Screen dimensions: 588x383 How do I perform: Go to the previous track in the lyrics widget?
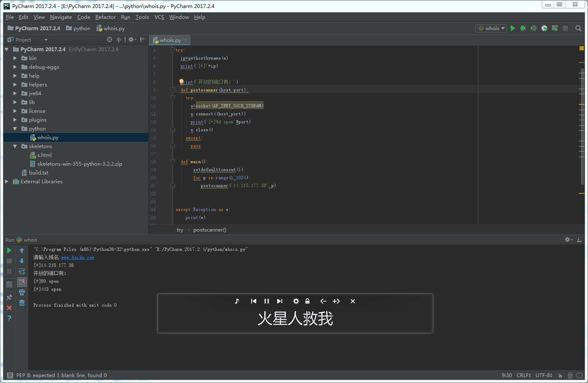253,301
